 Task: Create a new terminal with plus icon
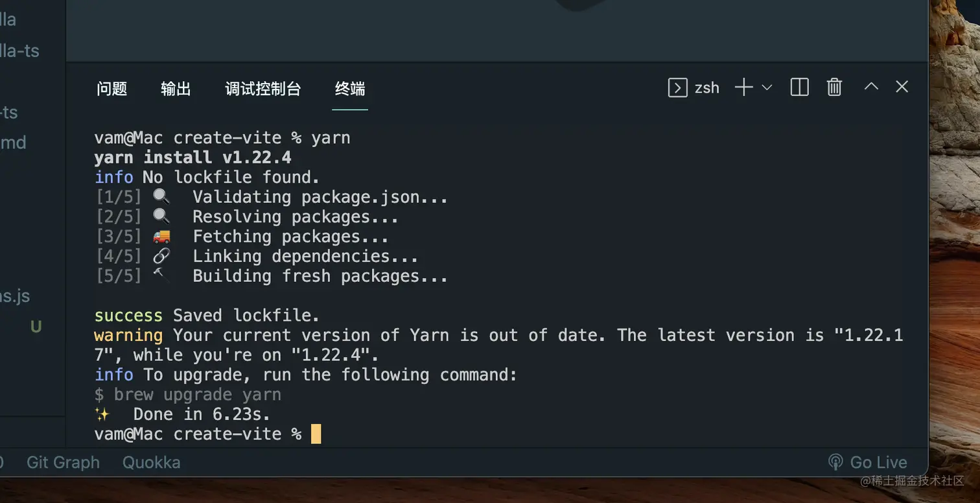pyautogui.click(x=743, y=88)
